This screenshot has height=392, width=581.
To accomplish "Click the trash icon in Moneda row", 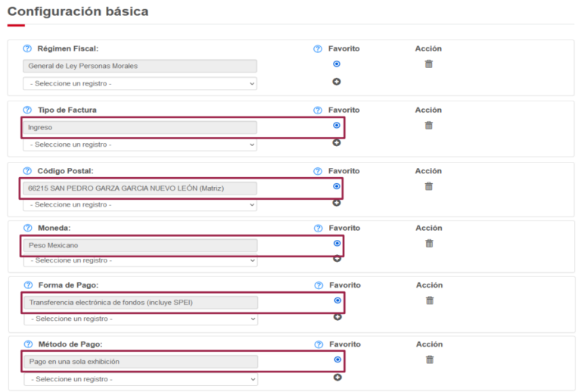I will tap(429, 244).
